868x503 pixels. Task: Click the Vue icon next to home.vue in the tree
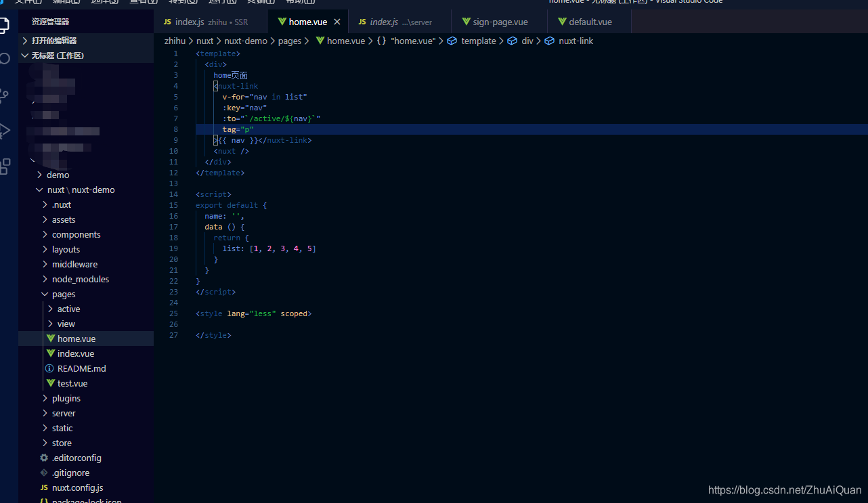pyautogui.click(x=50, y=338)
